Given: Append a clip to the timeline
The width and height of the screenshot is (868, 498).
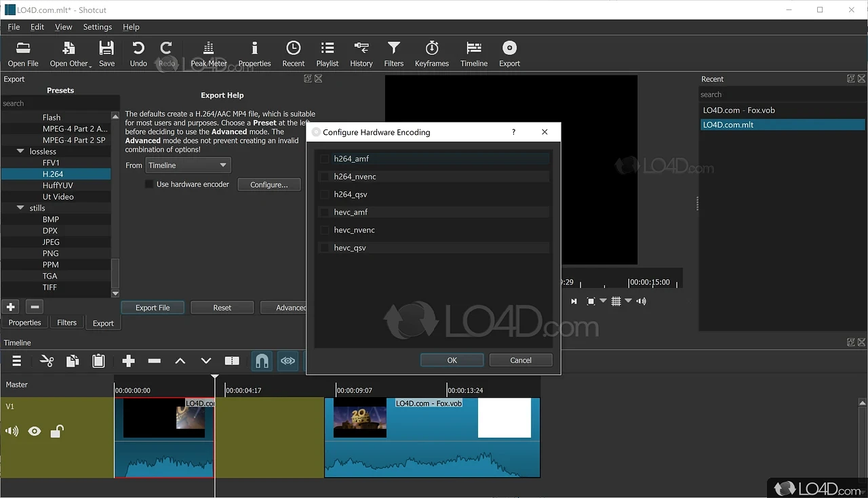Looking at the screenshot, I should pos(128,360).
